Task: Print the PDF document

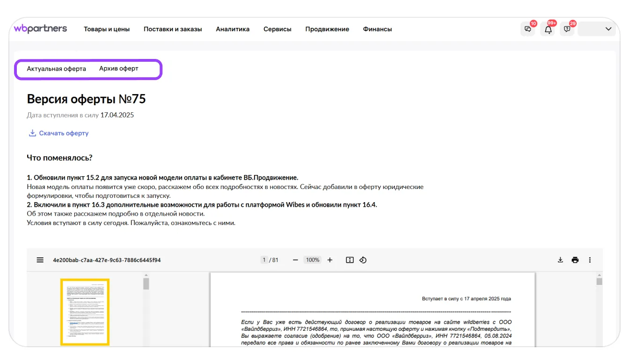Action: 575,260
